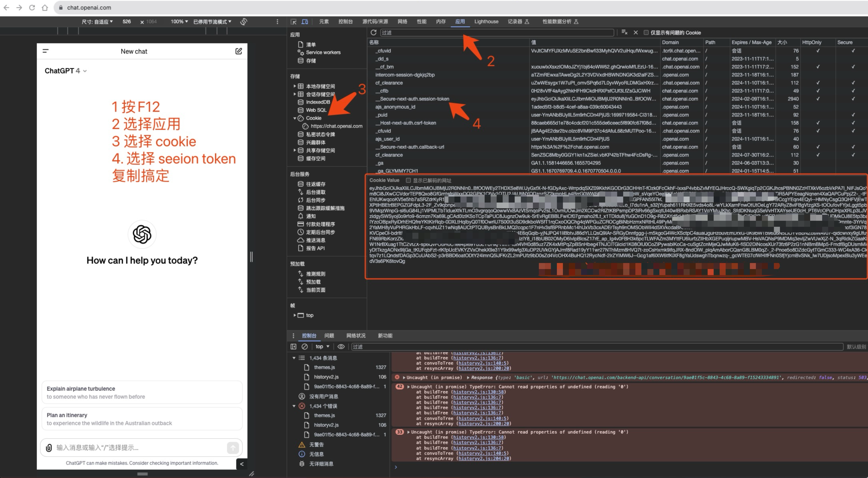The width and height of the screenshot is (868, 478).
Task: Click the browser forward arrow
Action: coord(19,7)
